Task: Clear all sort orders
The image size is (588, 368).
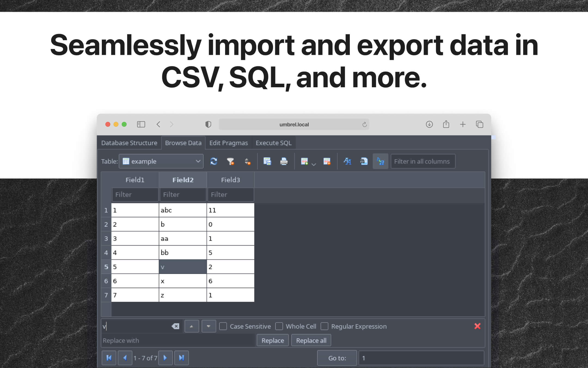Action: [247, 161]
